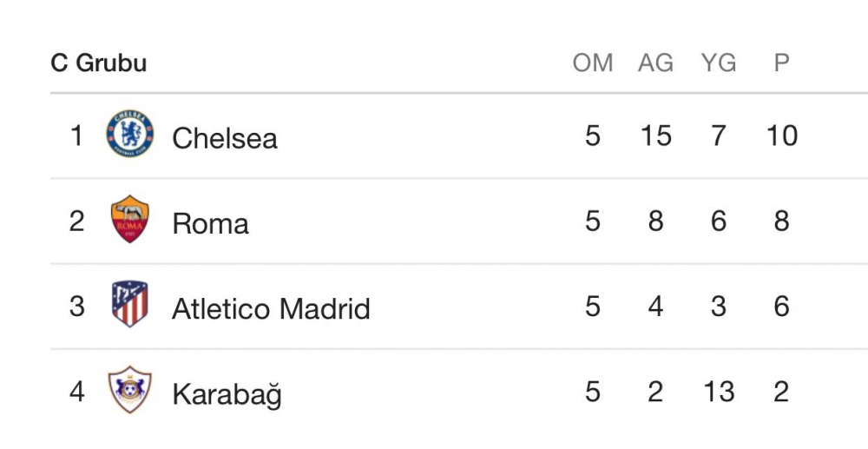
Task: Click the YG column header
Action: [x=718, y=63]
